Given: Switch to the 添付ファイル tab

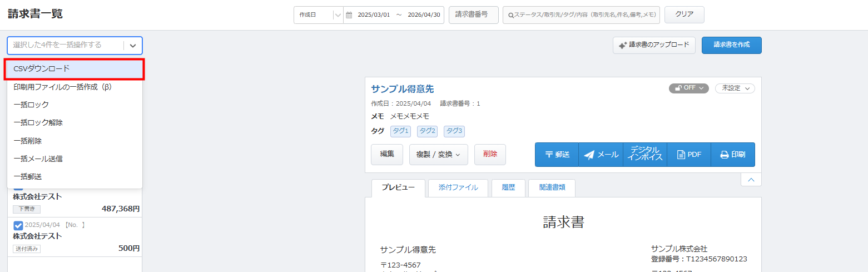Looking at the screenshot, I should tap(458, 188).
